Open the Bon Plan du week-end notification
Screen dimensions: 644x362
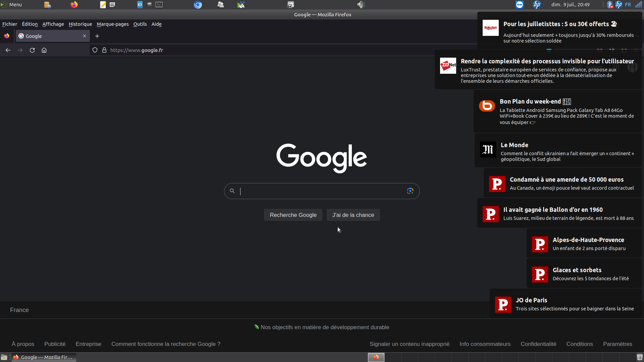click(557, 111)
